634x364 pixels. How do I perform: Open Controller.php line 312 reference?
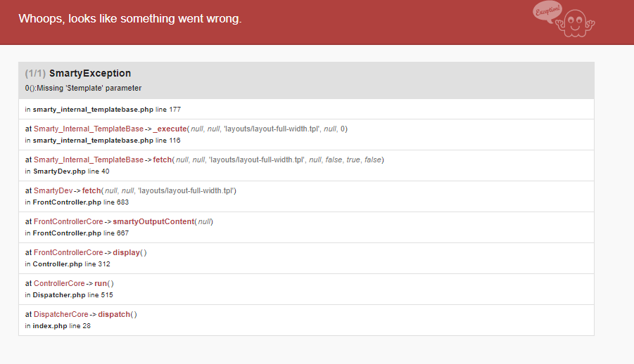click(x=58, y=264)
